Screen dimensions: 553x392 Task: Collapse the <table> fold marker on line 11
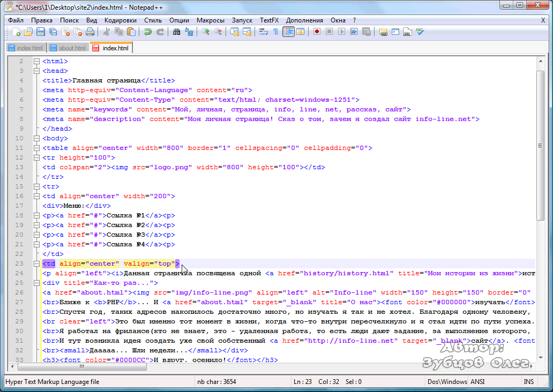pos(37,148)
